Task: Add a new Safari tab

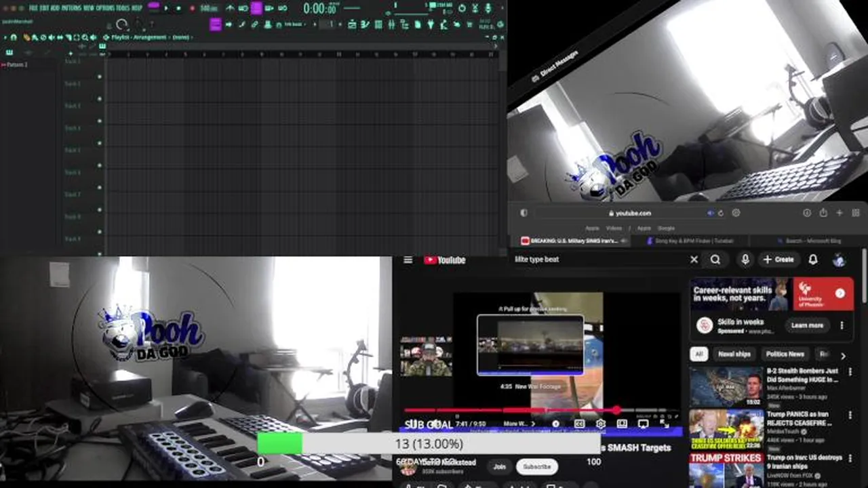Action: click(x=840, y=213)
